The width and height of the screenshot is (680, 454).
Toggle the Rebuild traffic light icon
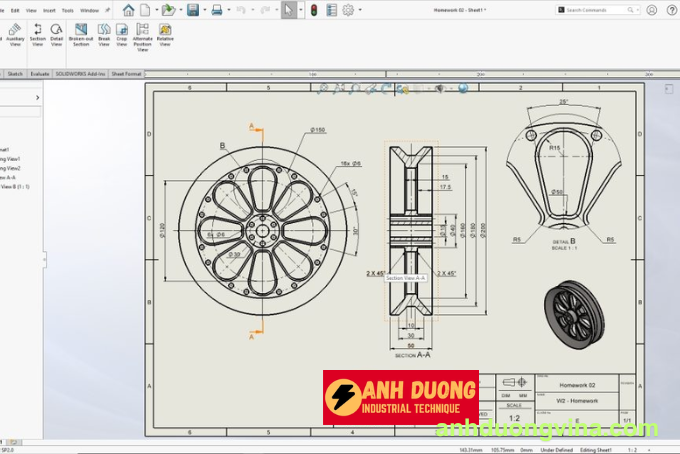[x=313, y=10]
